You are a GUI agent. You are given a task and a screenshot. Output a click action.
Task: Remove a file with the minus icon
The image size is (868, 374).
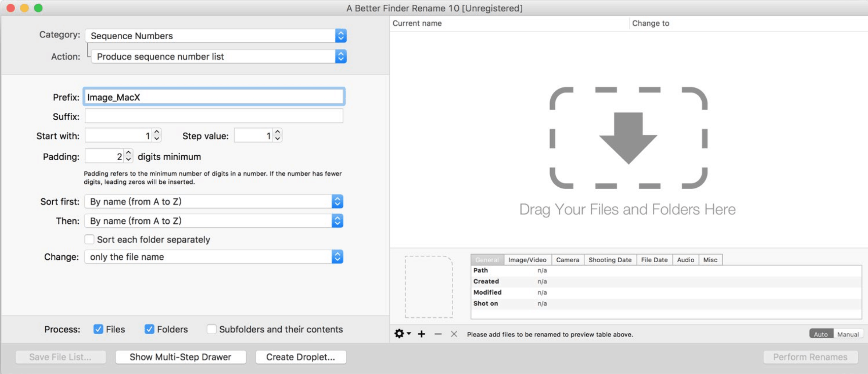[438, 334]
